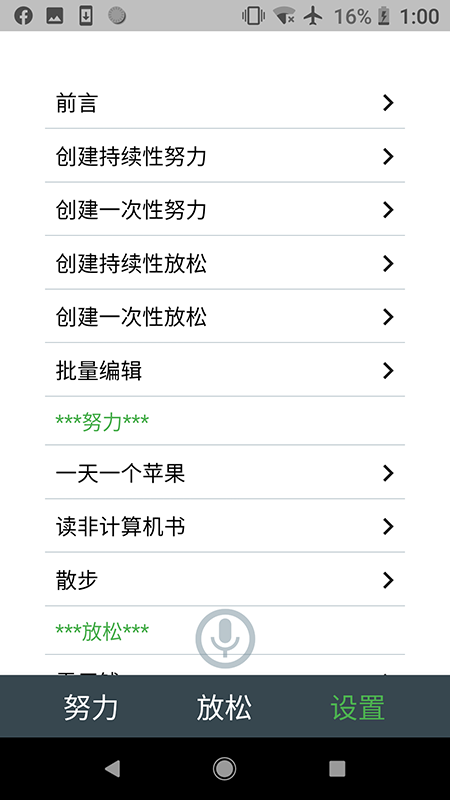The height and width of the screenshot is (800, 450).
Task: Tap the image notification icon in status bar
Action: [55, 16]
